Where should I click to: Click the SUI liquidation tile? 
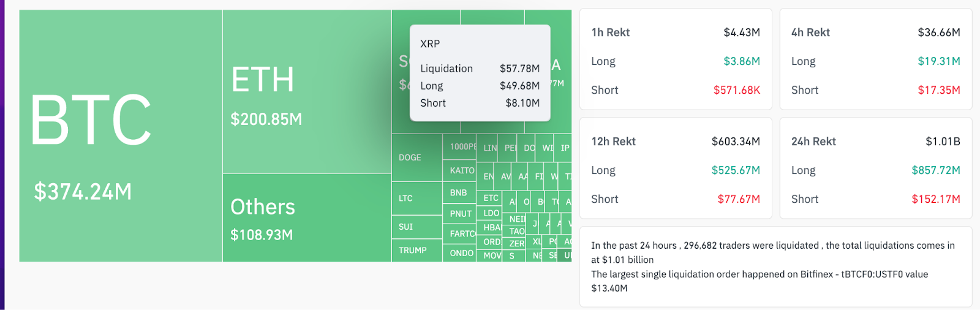[417, 227]
